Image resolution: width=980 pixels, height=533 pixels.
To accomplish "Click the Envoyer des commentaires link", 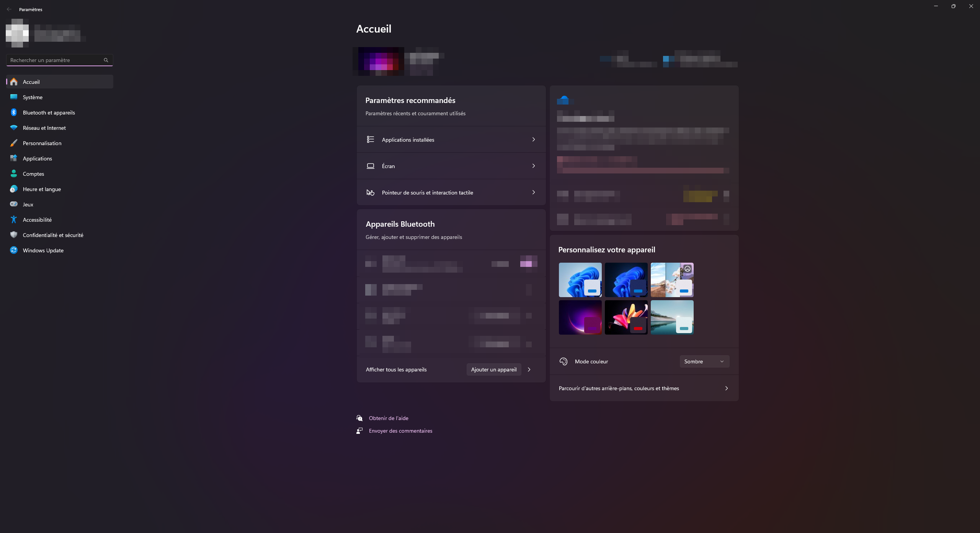I will pos(400,431).
